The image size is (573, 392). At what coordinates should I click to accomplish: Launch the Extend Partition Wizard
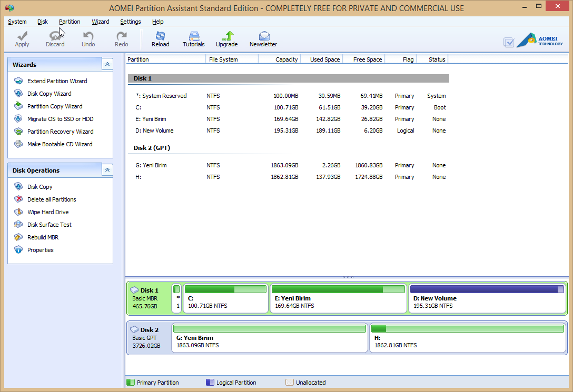[x=57, y=81]
